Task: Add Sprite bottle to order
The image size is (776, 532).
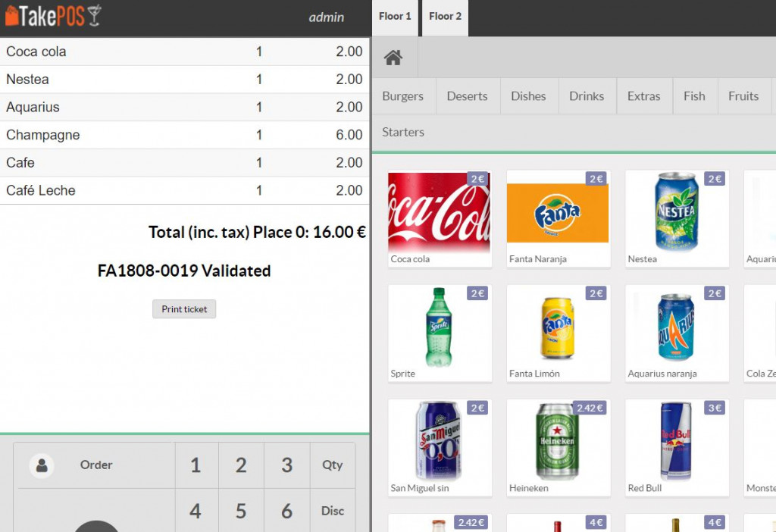Action: 440,332
